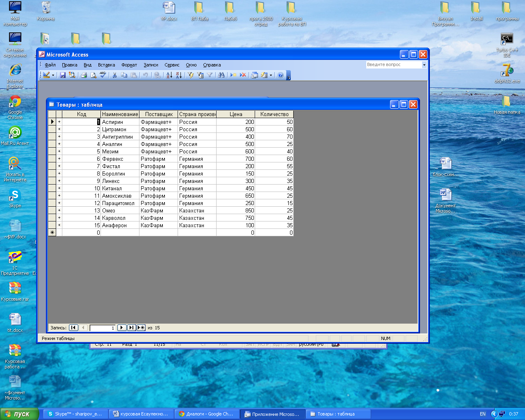Go to last record navigation button
This screenshot has width=525, height=420.
point(132,328)
